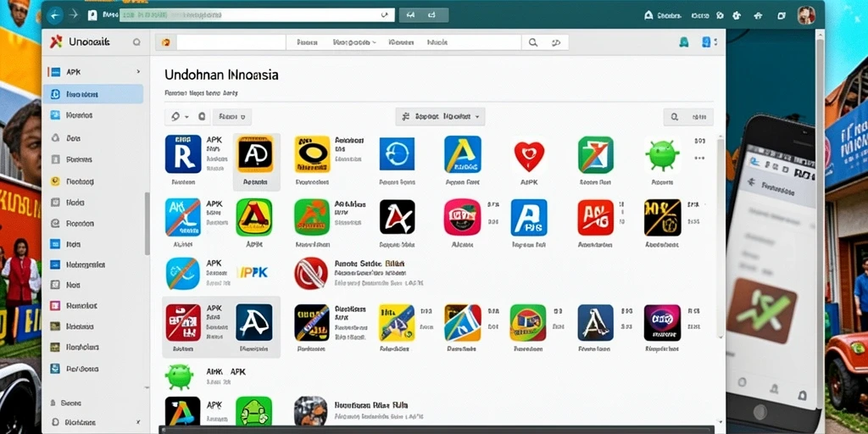Open the teal bell icon in the app toolbar
The height and width of the screenshot is (434, 868).
coord(684,42)
